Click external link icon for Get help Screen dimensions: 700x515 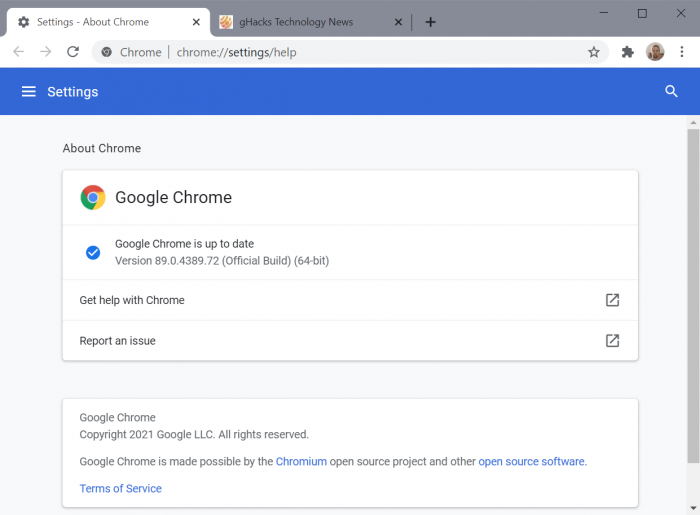pos(612,300)
